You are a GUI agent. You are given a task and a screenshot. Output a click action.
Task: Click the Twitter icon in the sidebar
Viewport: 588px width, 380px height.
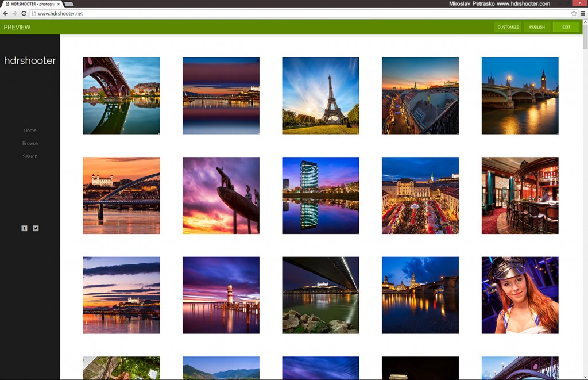click(36, 228)
